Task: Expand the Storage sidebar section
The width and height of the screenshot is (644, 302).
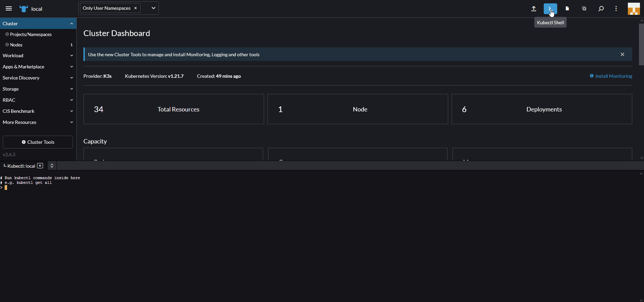Action: tap(38, 89)
